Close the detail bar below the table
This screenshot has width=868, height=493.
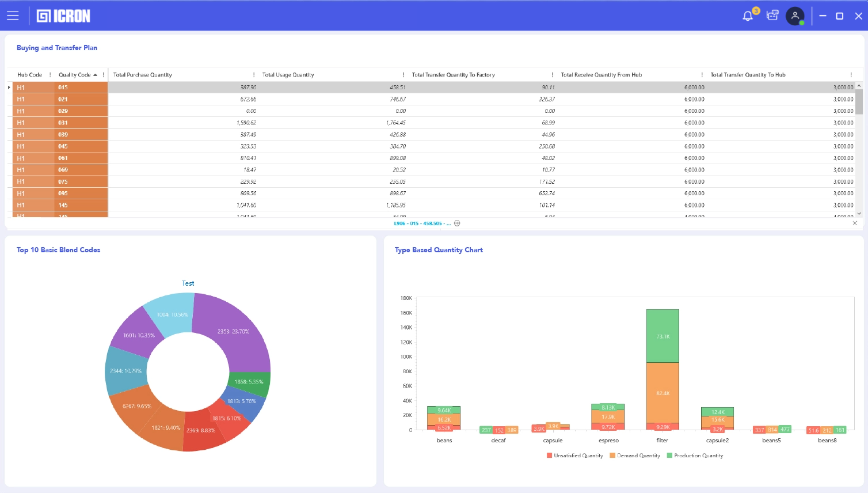point(855,223)
